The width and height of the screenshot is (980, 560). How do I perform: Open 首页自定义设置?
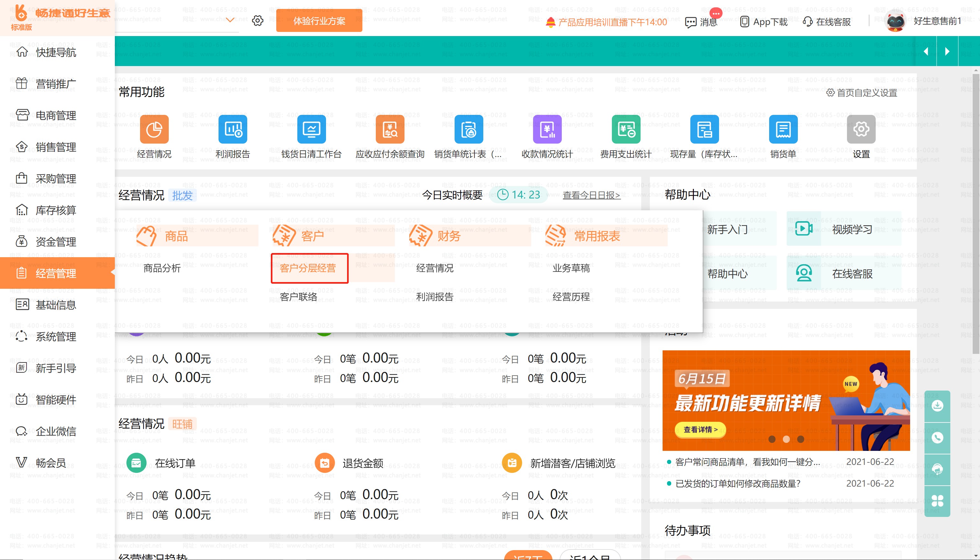(x=862, y=93)
